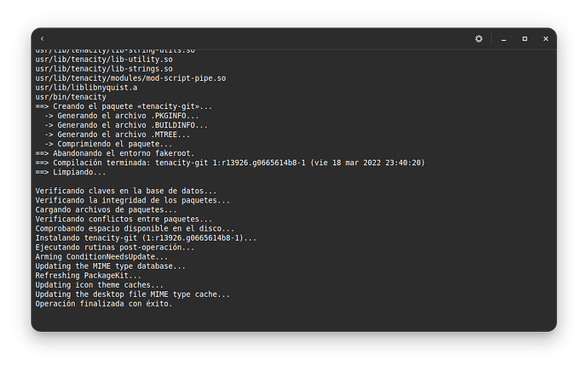
Task: Click the 'Comprimiendo el paquete' line
Action: tap(108, 144)
